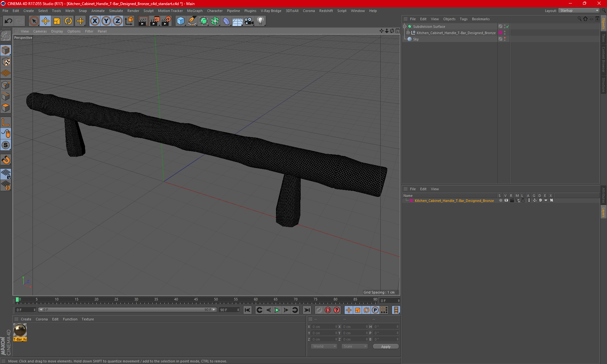Open the World coordinate dropdown
Viewport: 607px width, 364px height.
coord(324,346)
